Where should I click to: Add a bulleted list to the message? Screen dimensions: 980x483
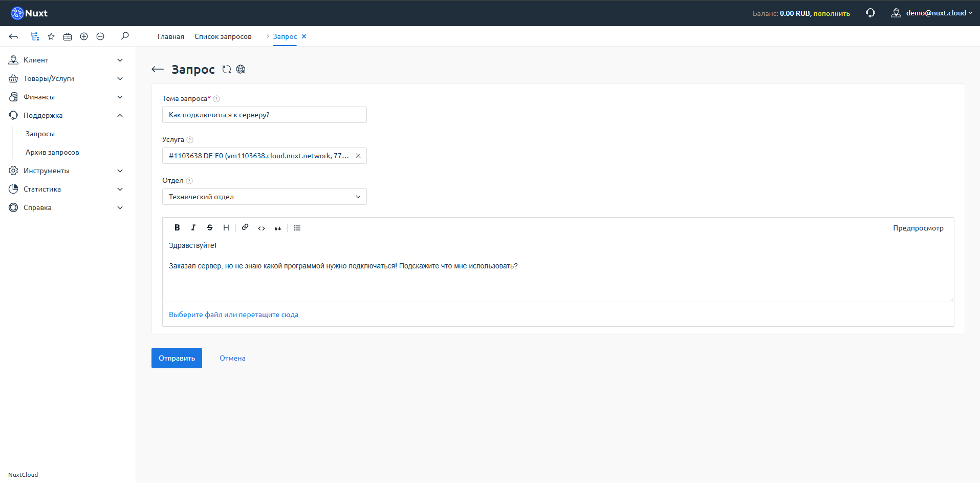(x=297, y=228)
